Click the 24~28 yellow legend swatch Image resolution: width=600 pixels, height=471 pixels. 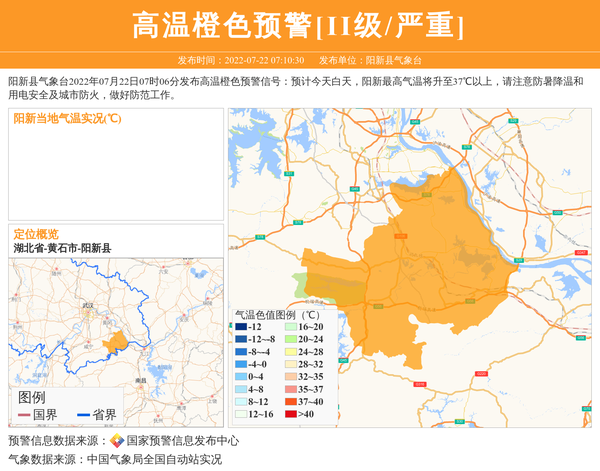pyautogui.click(x=291, y=352)
